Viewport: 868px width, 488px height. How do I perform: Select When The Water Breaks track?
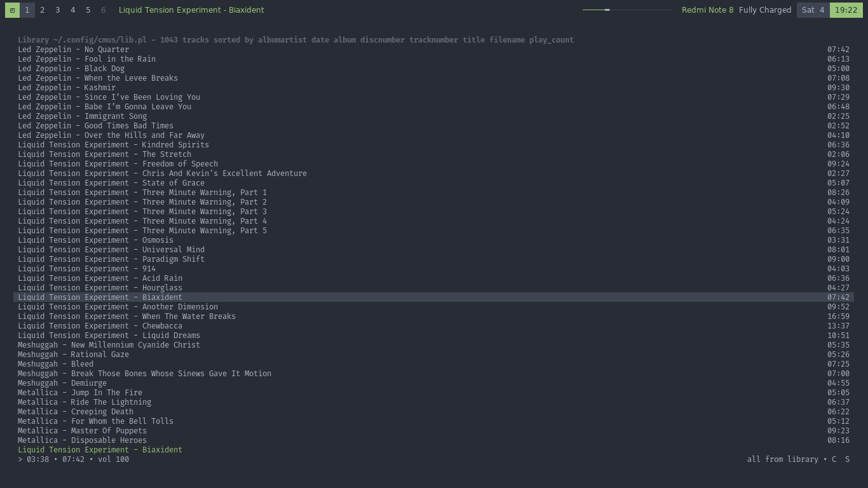(433, 316)
